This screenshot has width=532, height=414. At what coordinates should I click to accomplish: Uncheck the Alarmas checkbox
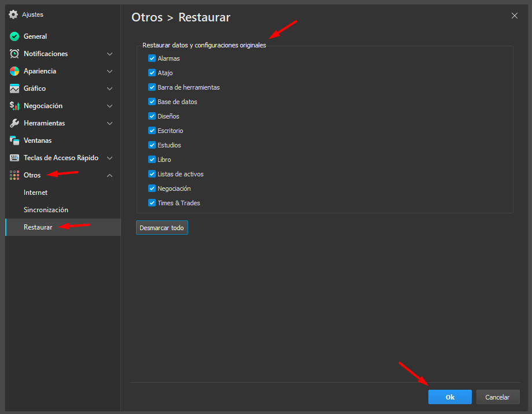pos(152,58)
